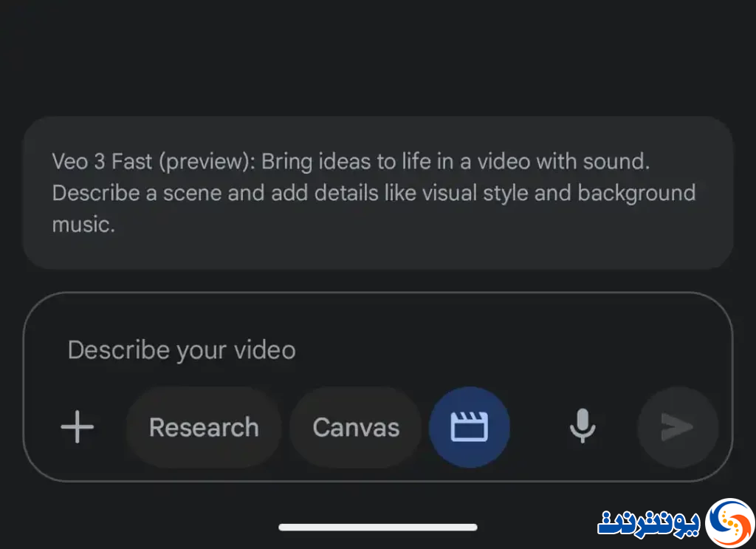Tap the send arrow button
The height and width of the screenshot is (549, 756).
tap(678, 427)
